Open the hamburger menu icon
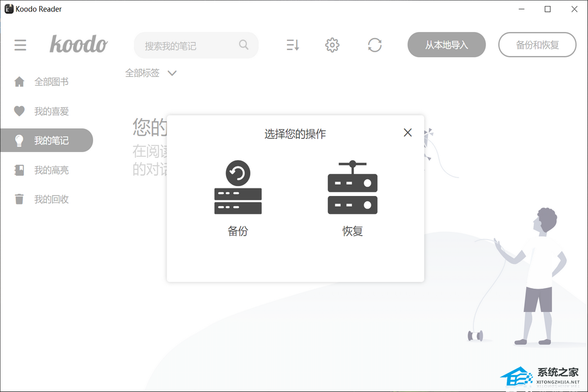 (x=20, y=45)
